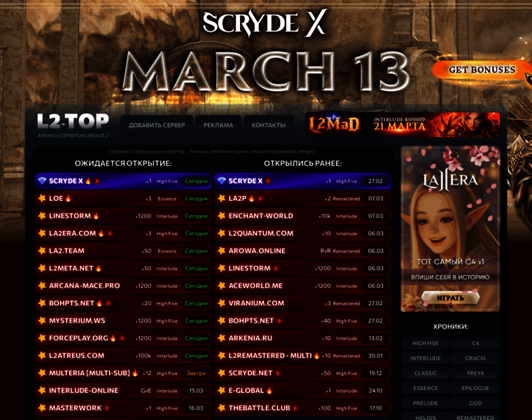Viewport: 532px width, 420px height.
Task: Open the ДОБАВИТЬ СЕРВЕР menu item
Action: pyautogui.click(x=157, y=125)
